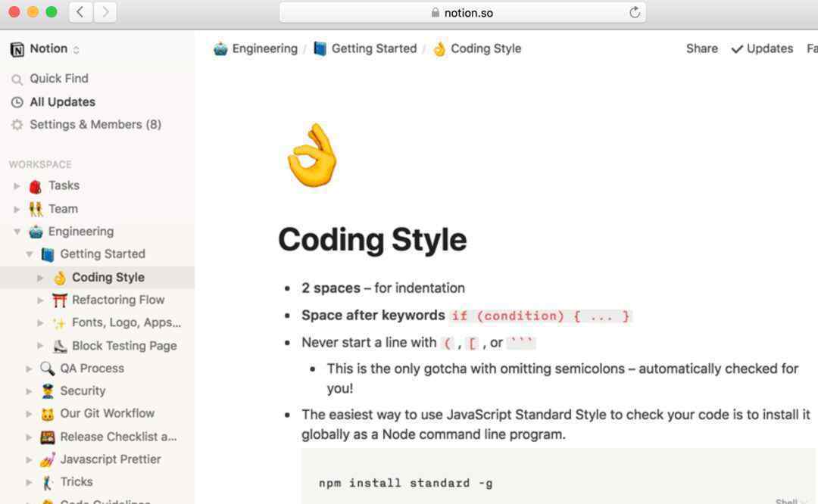Viewport: 818px width, 504px height.
Task: Click the Tasks page emoji icon
Action: coord(36,186)
